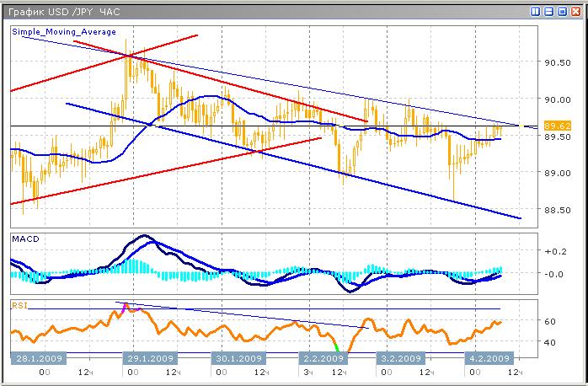Click the 88.50 price axis label
588x386 pixels.
558,210
